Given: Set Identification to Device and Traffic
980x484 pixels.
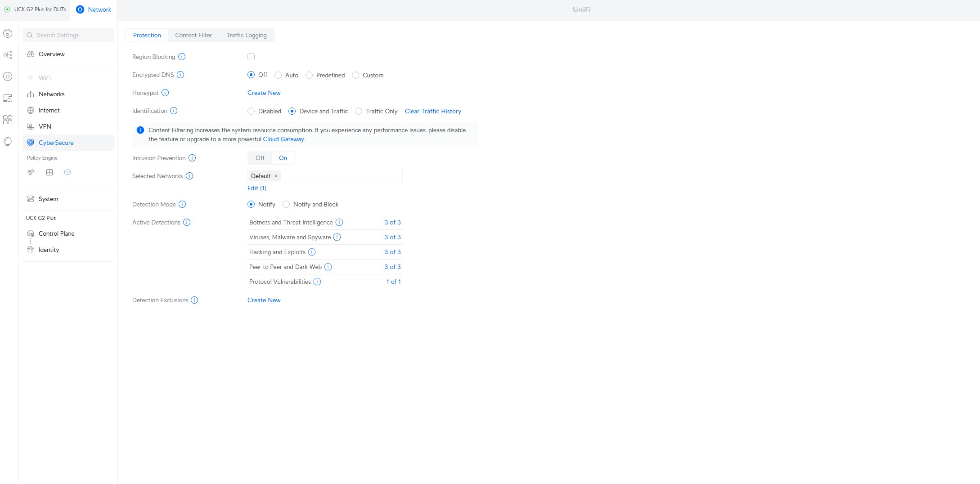Looking at the screenshot, I should tap(292, 111).
